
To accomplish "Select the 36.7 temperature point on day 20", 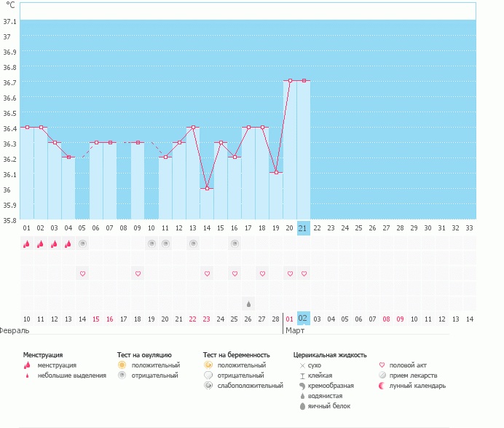I will click(290, 81).
